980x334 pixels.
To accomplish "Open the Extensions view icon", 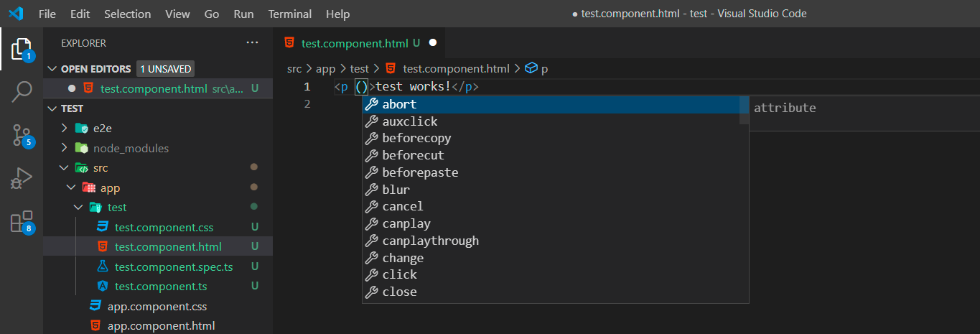I will click(x=22, y=221).
